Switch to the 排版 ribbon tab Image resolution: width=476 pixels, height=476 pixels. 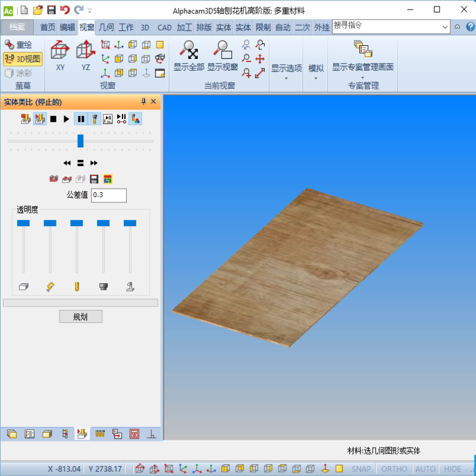point(203,27)
